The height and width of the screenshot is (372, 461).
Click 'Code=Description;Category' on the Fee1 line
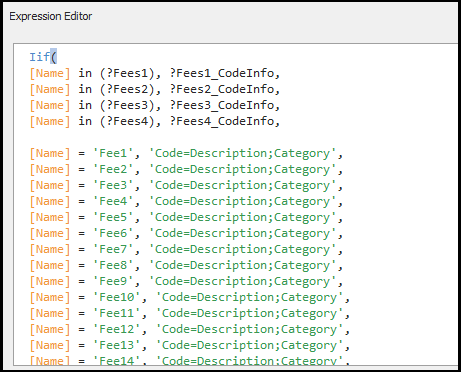[x=243, y=153]
